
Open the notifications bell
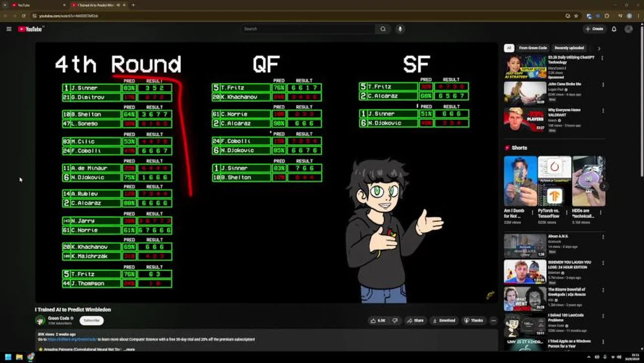614,29
